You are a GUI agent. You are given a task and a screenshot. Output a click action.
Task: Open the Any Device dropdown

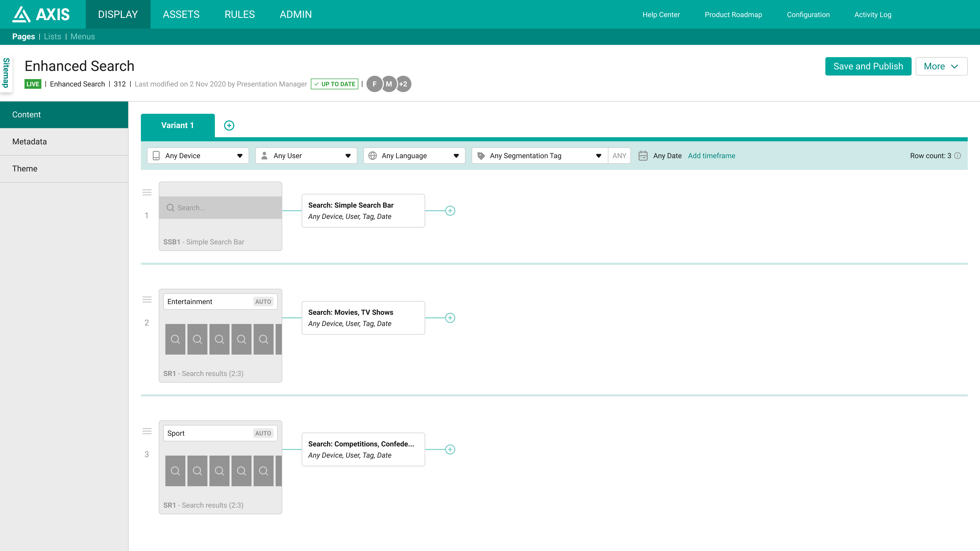198,156
